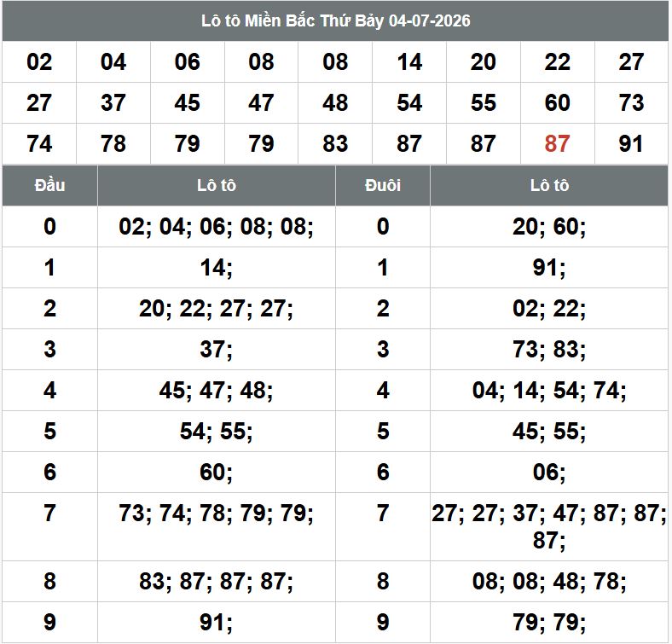Select Đuôi 9 row values 79; 79
Image resolution: width=672 pixels, height=644 pixels.
549,623
